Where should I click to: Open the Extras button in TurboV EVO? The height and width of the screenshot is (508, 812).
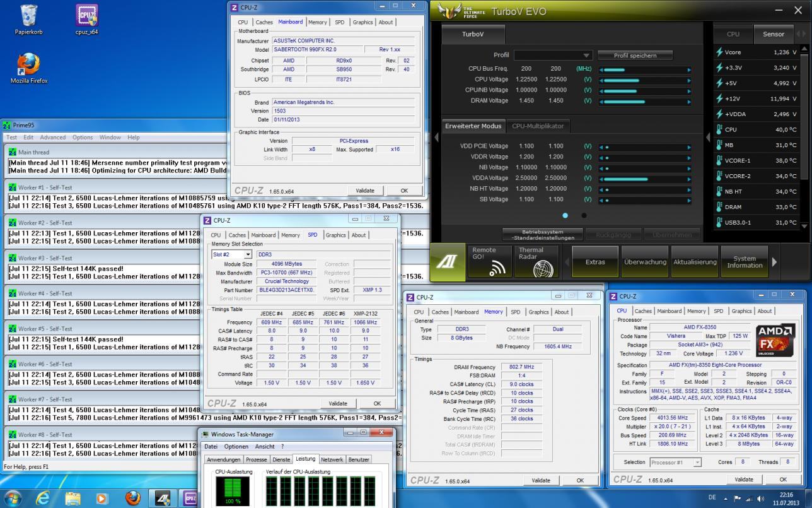click(x=595, y=262)
